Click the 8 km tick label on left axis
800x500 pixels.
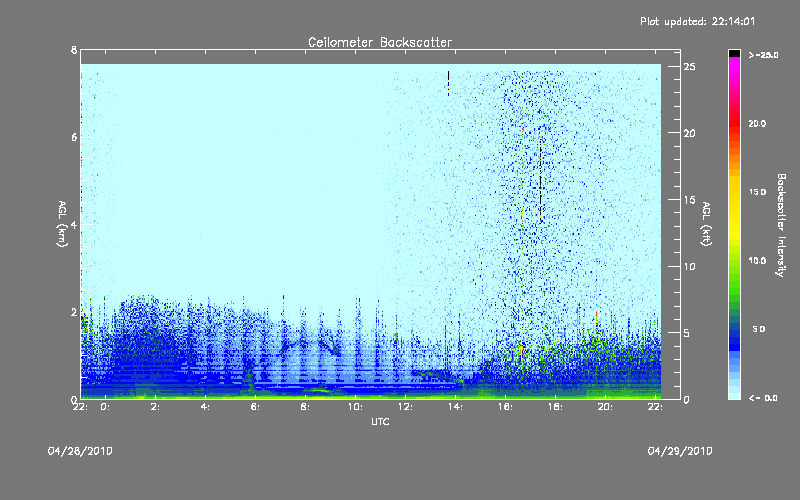(74, 50)
